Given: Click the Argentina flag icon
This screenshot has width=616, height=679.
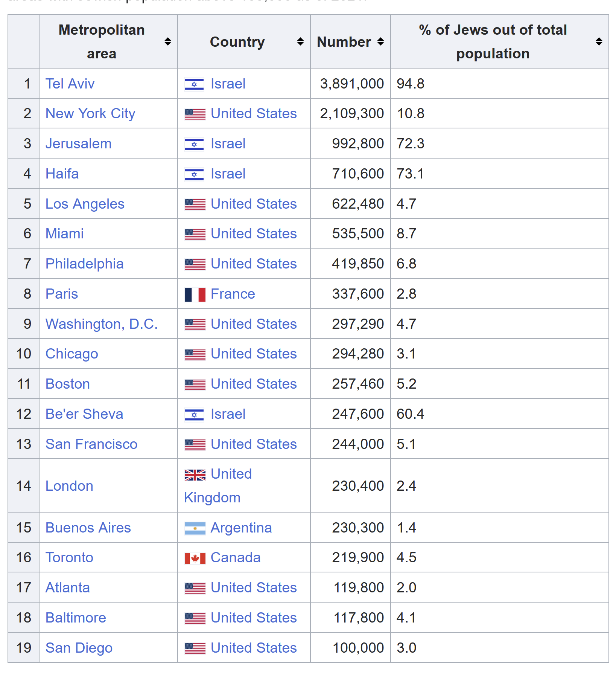Looking at the screenshot, I should [195, 528].
